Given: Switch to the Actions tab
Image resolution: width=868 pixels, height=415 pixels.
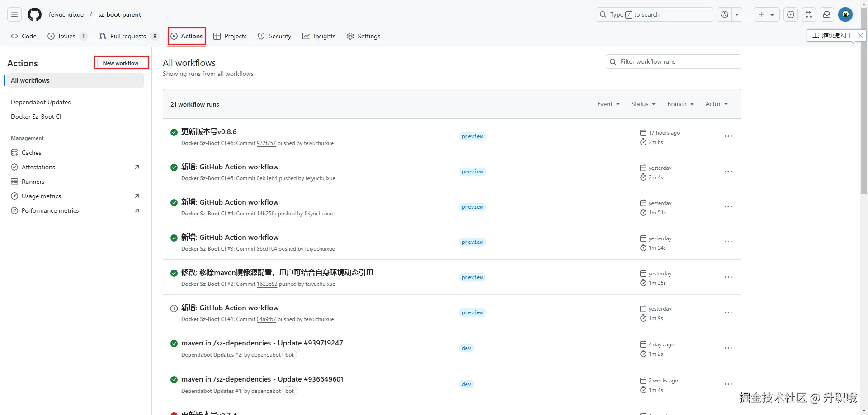Looking at the screenshot, I should [187, 36].
